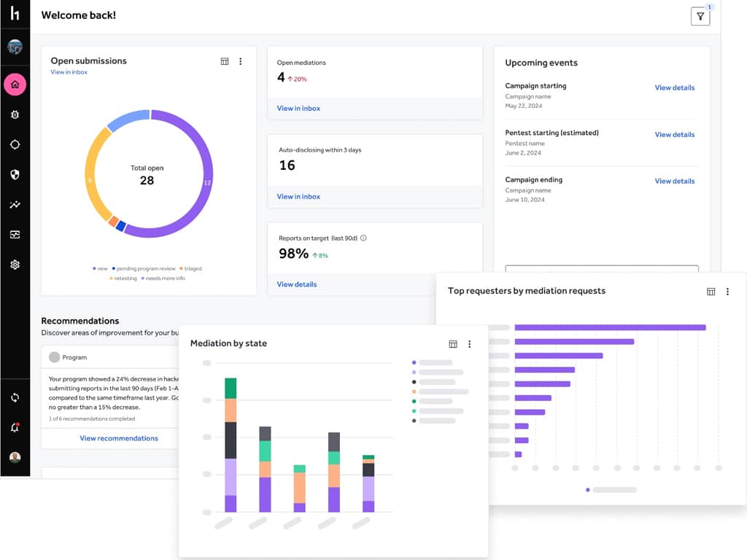Click View in inbox under Open mediations
Image resolution: width=747 pixels, height=560 pixels.
tap(298, 108)
